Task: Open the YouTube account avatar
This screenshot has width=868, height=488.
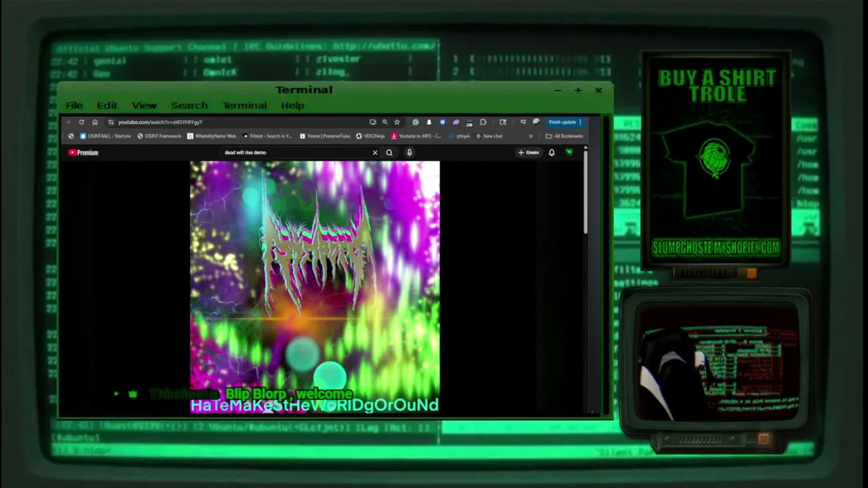Action: (569, 152)
